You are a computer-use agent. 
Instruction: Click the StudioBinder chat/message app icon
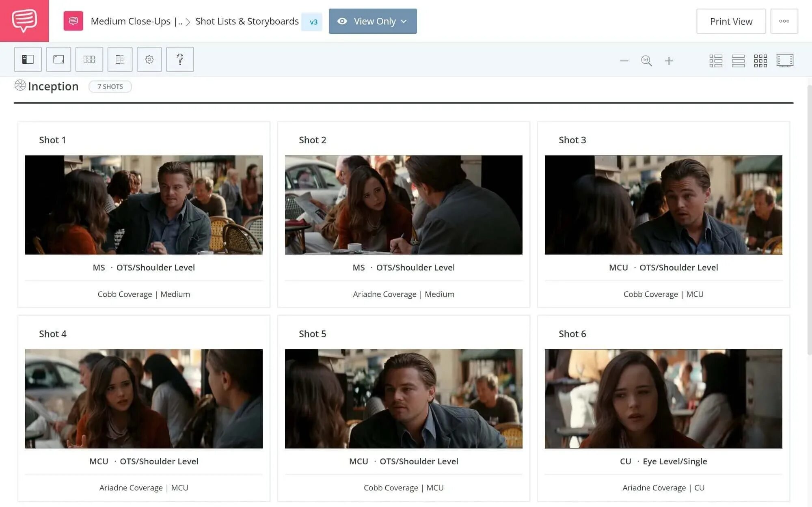[24, 20]
